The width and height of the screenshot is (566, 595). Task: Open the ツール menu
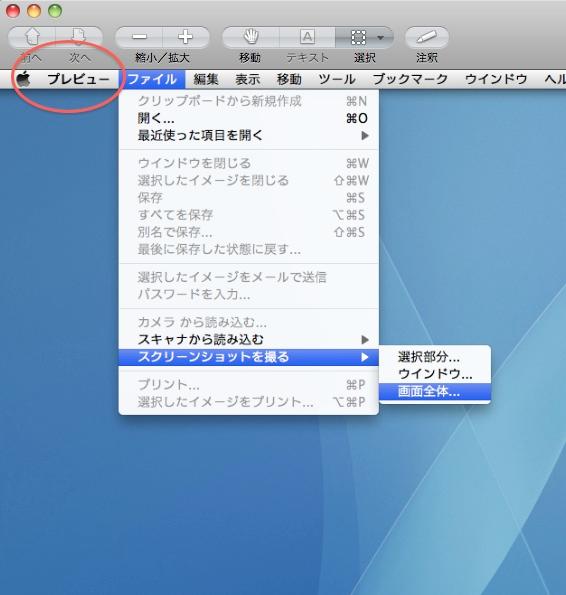point(337,79)
